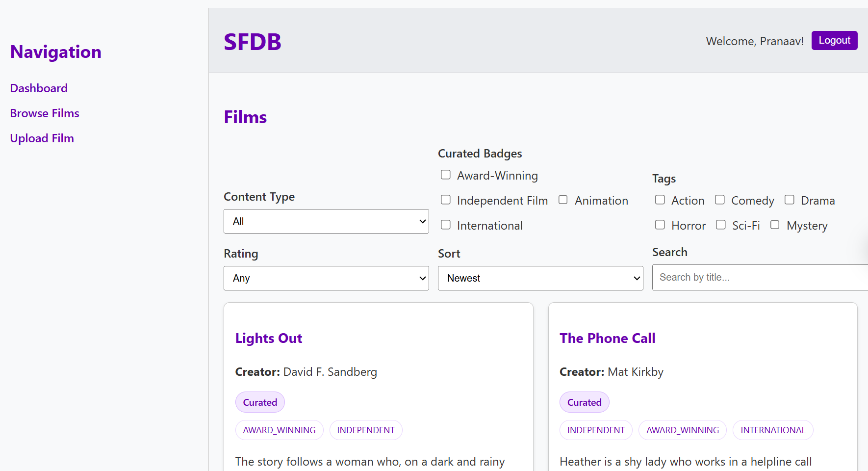Image resolution: width=868 pixels, height=471 pixels.
Task: Click the INTERNATIONAL tag on The Phone Call
Action: [773, 430]
